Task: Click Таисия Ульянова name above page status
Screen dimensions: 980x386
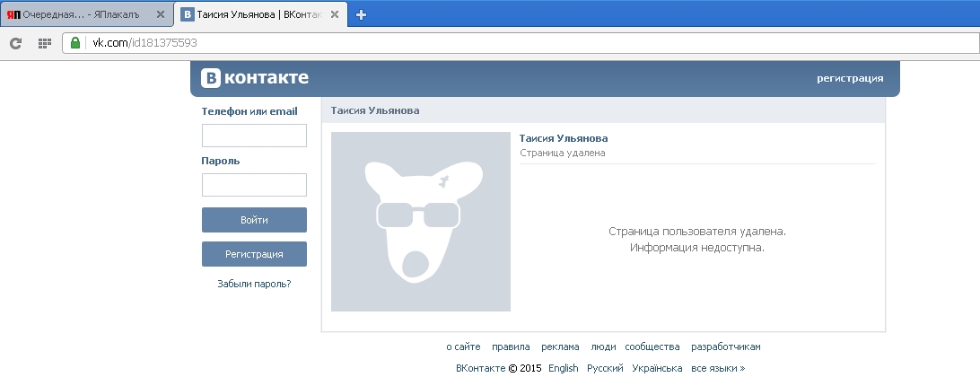Action: 563,138
